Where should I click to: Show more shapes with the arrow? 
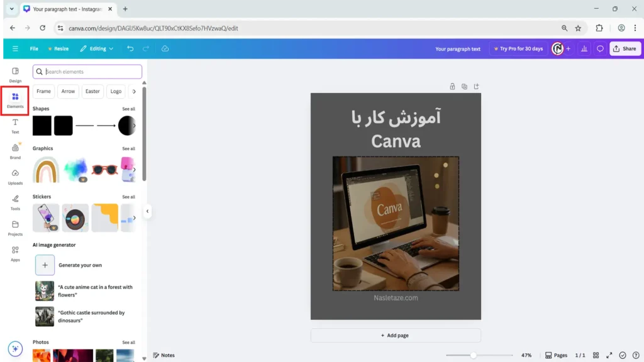coord(134,126)
